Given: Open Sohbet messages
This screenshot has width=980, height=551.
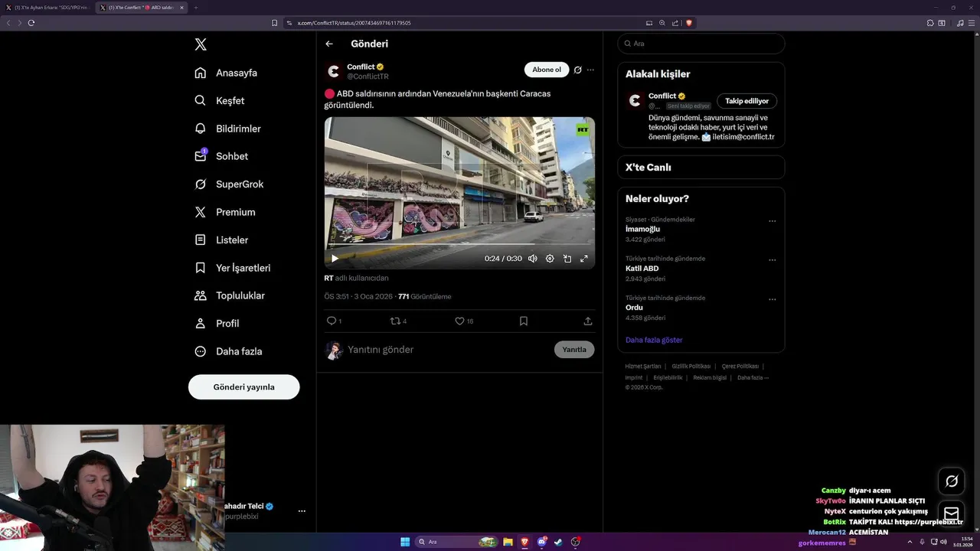Looking at the screenshot, I should (221, 156).
